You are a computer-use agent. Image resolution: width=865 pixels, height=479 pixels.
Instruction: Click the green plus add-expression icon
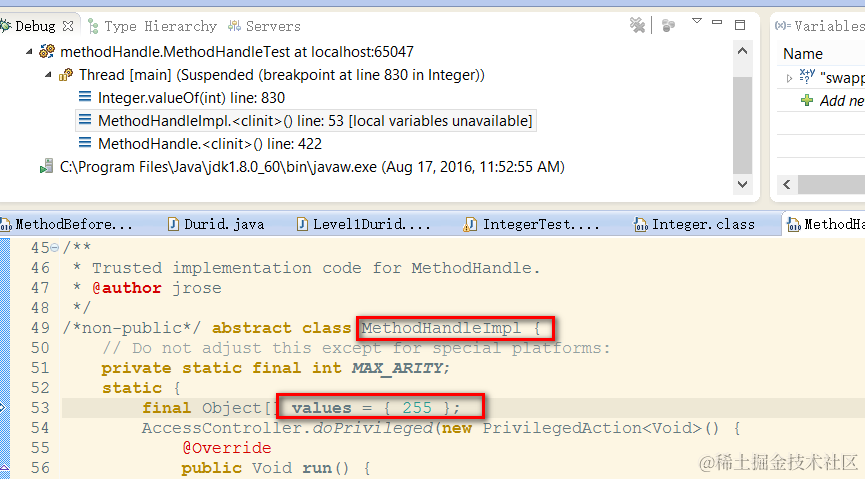pyautogui.click(x=807, y=100)
